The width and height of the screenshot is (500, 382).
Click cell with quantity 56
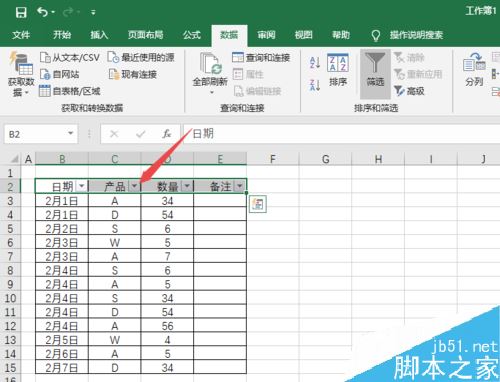[167, 326]
